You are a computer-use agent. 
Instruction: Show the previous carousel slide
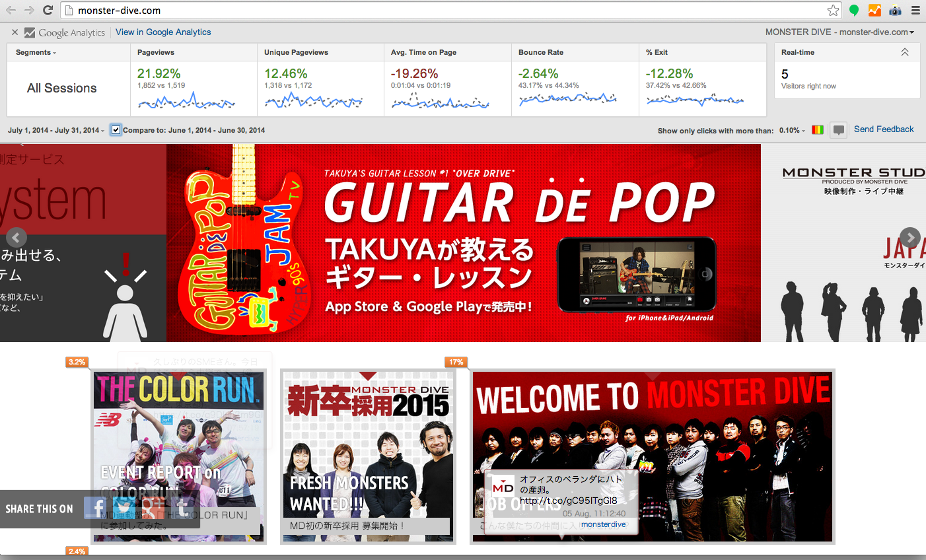tap(17, 237)
